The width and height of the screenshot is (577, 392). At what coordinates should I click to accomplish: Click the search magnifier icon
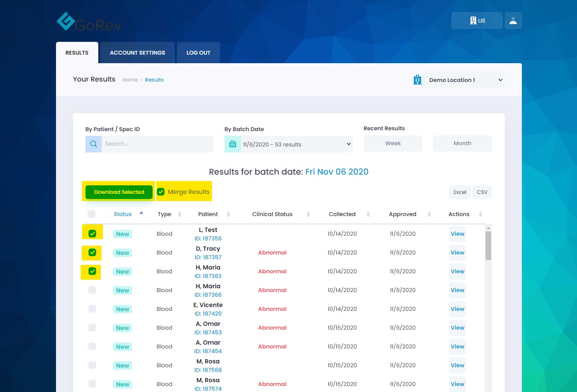pyautogui.click(x=94, y=144)
